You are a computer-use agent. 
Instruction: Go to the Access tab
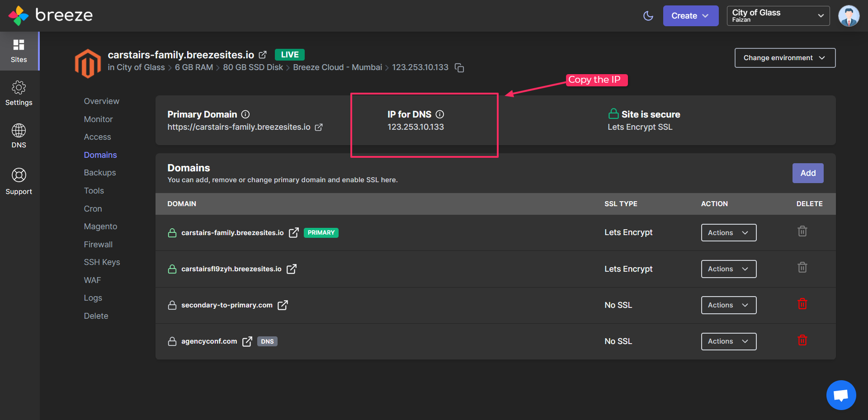point(97,137)
